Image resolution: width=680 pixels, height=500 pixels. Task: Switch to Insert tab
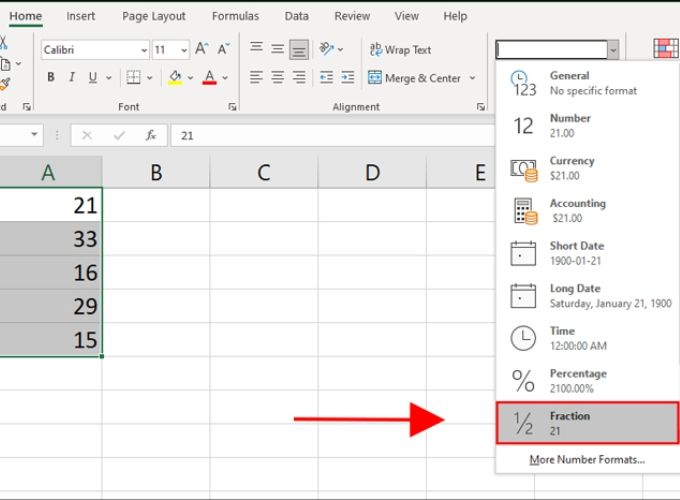click(x=81, y=16)
